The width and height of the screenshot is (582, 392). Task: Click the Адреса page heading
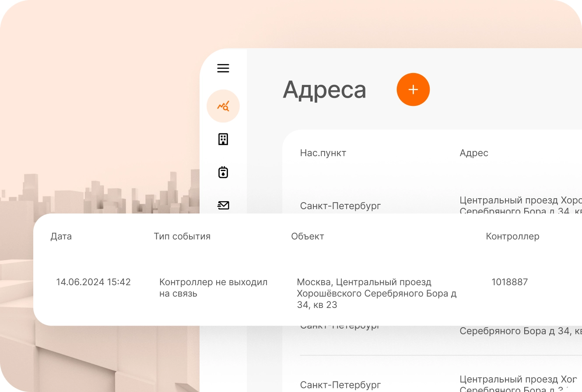pos(324,90)
